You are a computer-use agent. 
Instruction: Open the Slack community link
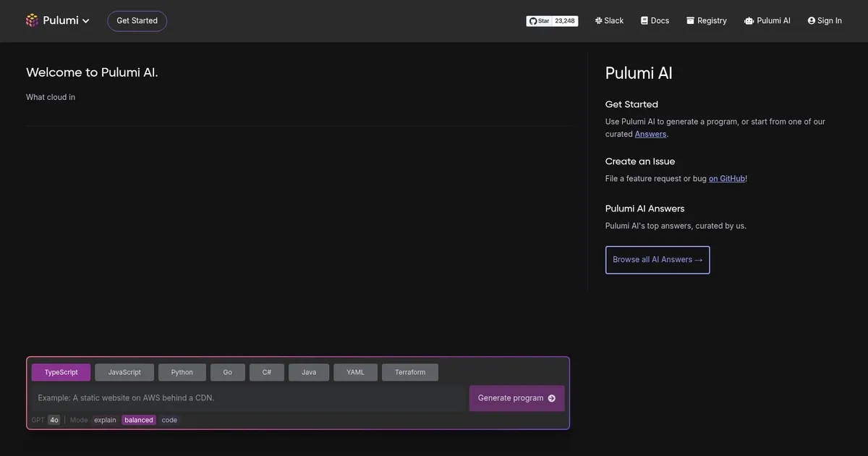point(609,21)
